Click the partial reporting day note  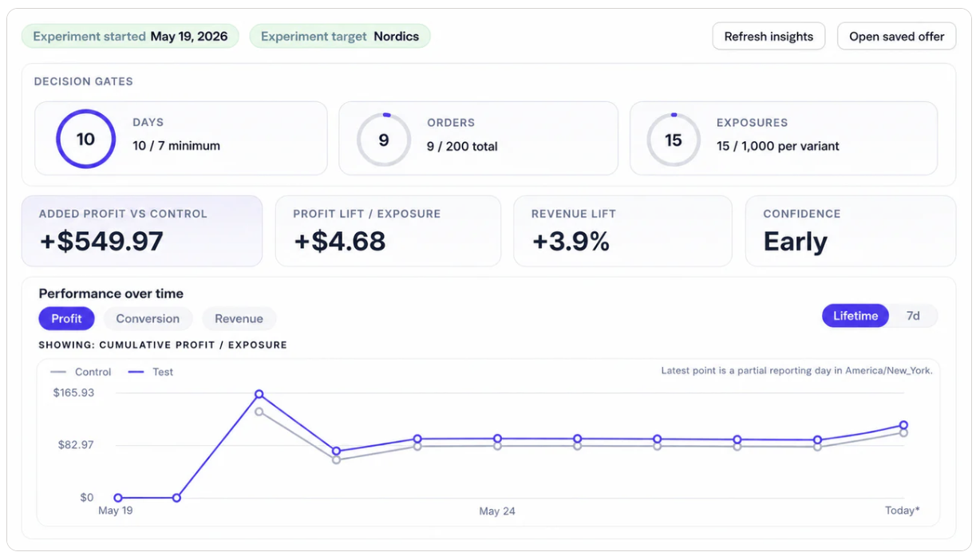796,371
